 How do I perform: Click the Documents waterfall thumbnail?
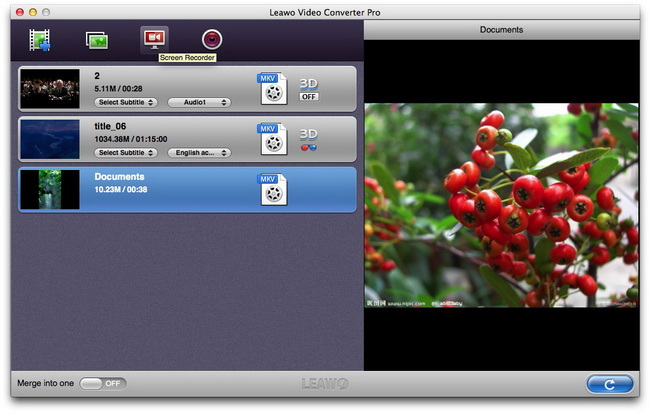(x=49, y=189)
